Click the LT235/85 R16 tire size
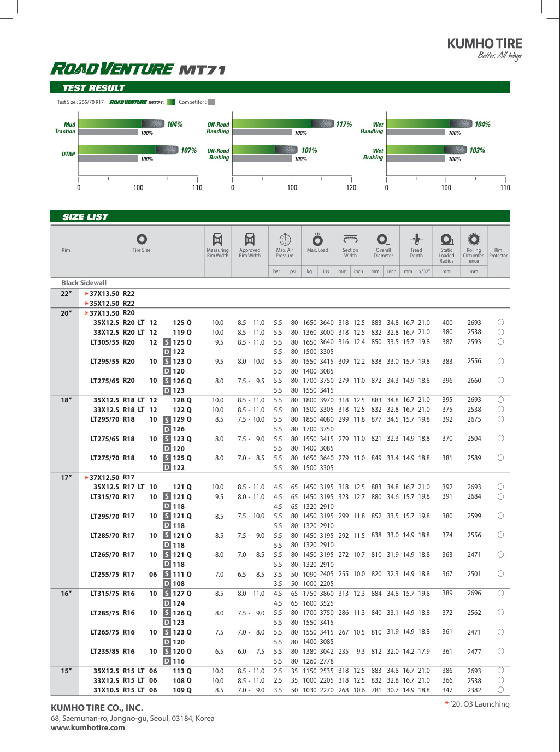This screenshot has height=752, width=560. coord(113,652)
